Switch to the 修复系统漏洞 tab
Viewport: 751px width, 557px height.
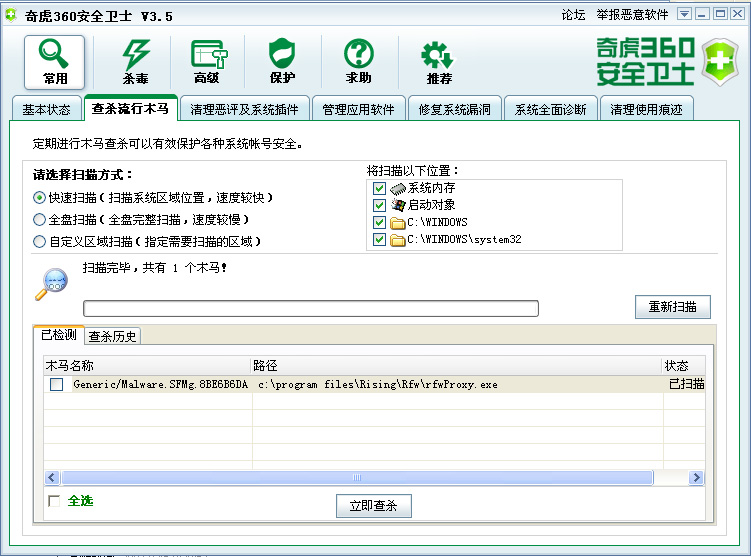click(455, 109)
